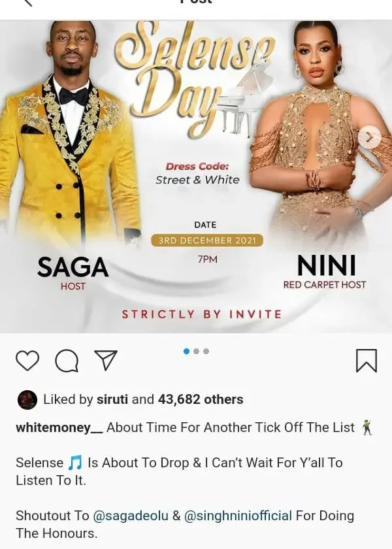This screenshot has width=392, height=549.
Task: Open the whitemoney__ profile username
Action: point(59,427)
